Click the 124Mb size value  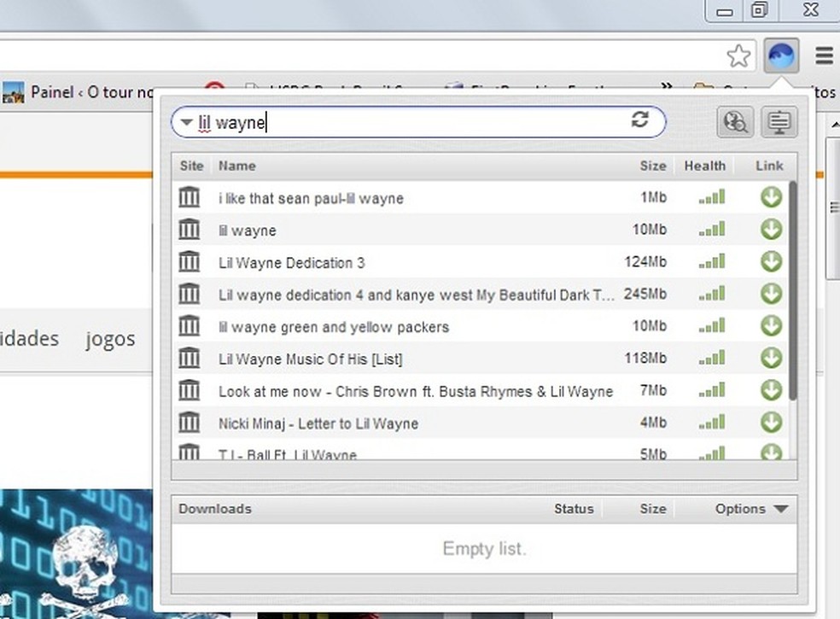pyautogui.click(x=645, y=261)
